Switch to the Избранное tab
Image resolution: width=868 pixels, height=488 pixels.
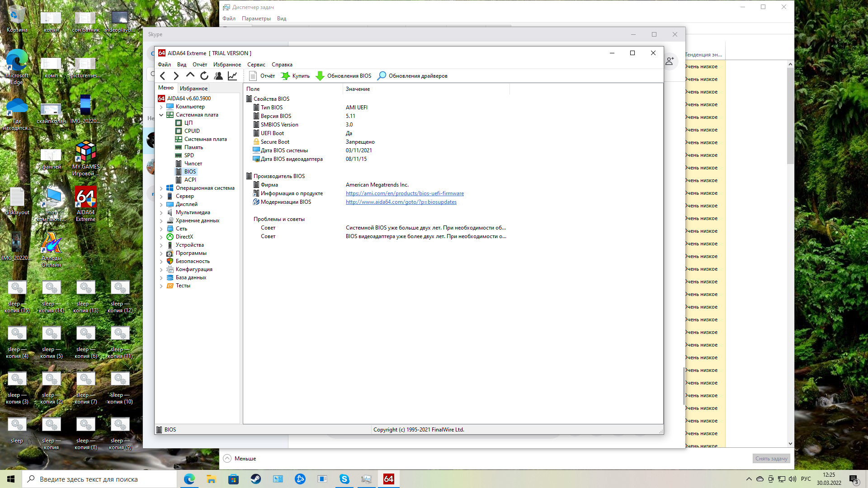pos(193,89)
